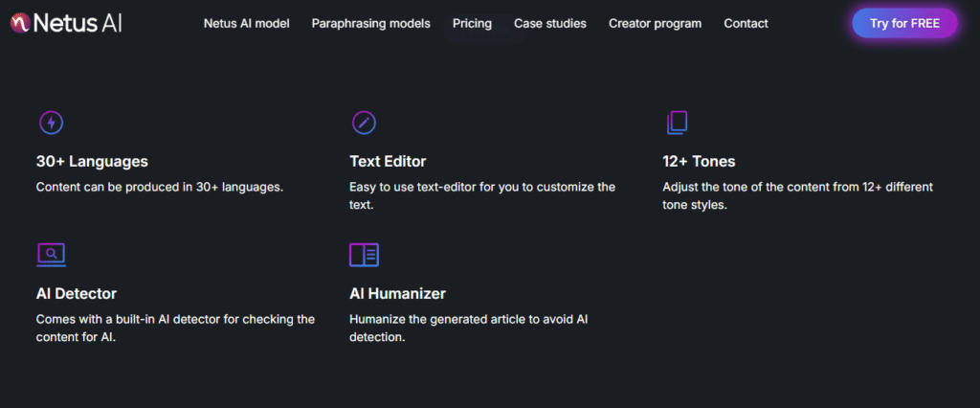This screenshot has width=980, height=408.
Task: Click the pencil Text Editor icon
Action: [x=364, y=123]
